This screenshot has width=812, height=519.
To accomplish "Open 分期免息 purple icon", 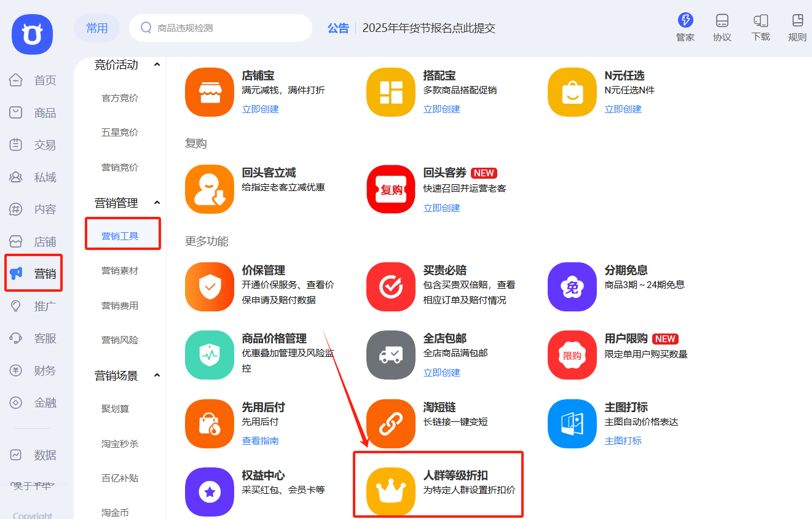I will [x=572, y=287].
